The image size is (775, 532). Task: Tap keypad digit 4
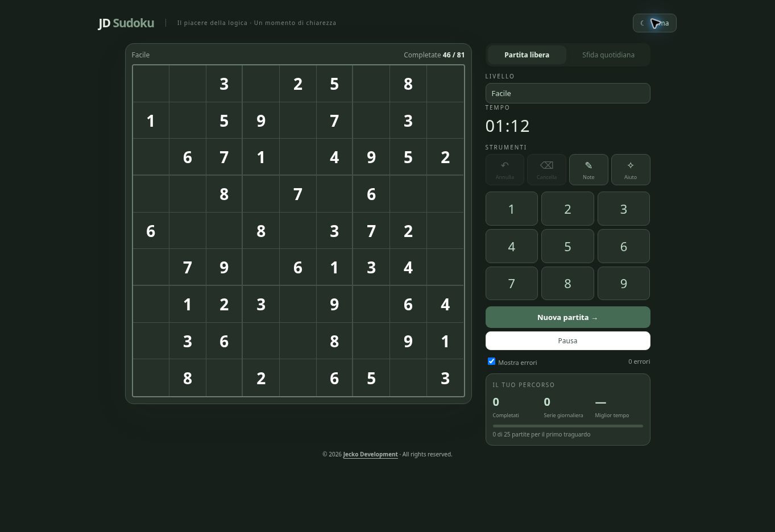(x=511, y=246)
